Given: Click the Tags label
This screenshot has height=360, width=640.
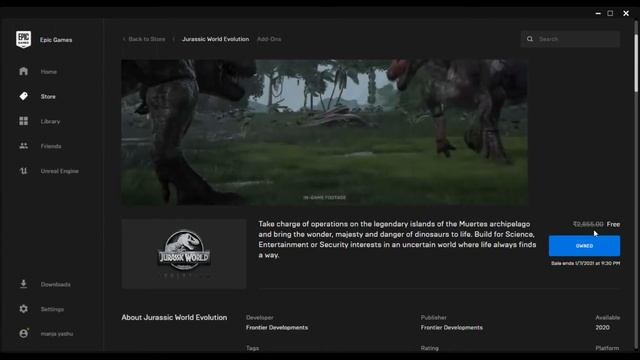Looking at the screenshot, I should (252, 349).
